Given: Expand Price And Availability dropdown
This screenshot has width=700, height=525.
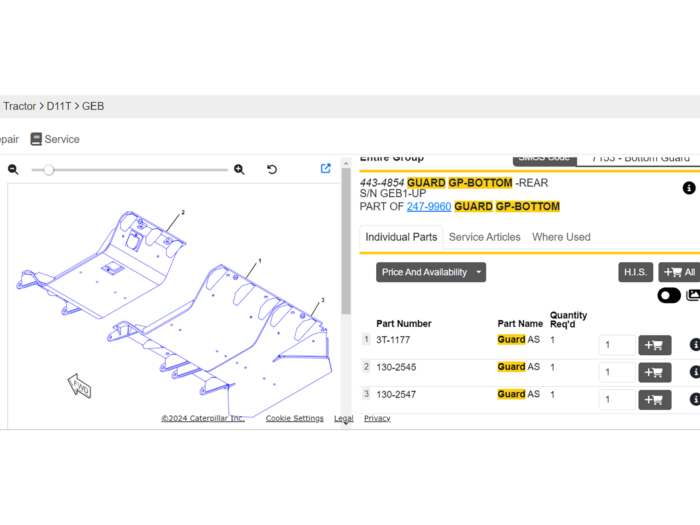Looking at the screenshot, I should click(x=431, y=272).
